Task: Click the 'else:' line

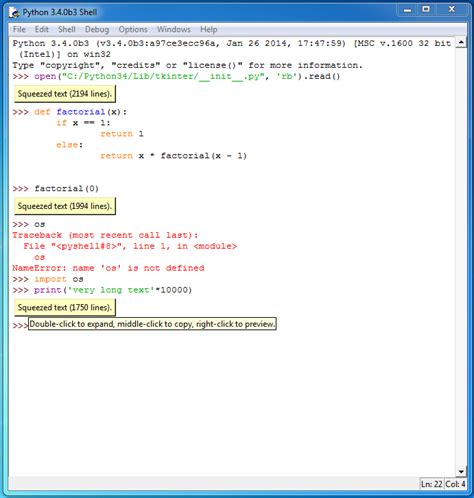Action: click(x=69, y=145)
